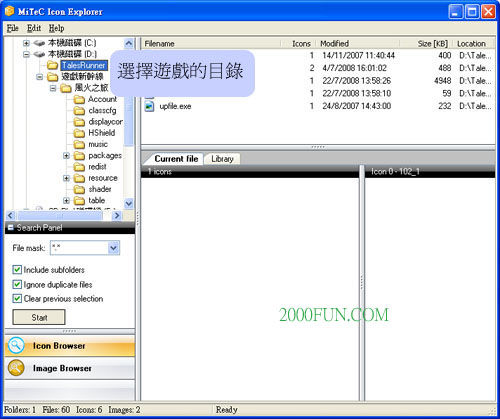Screen dimensions: 500x419
Task: Sort by Icons column header
Action: tap(299, 44)
